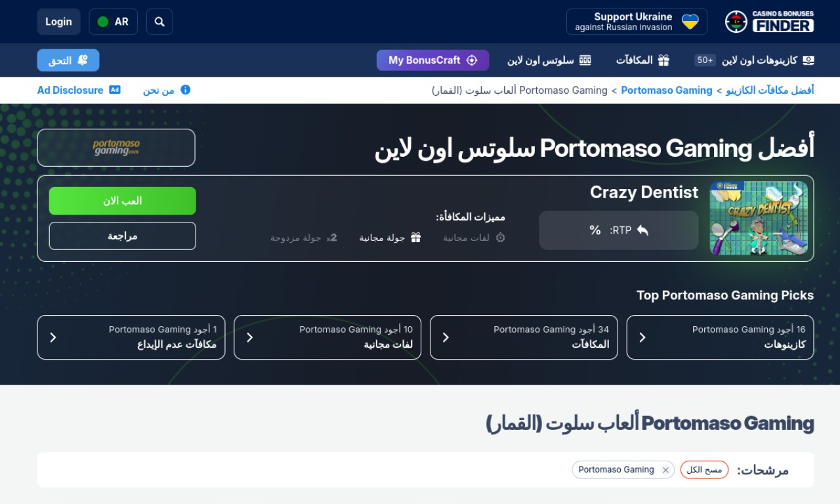Click the العب الان play button
This screenshot has height=504, width=840.
click(123, 201)
